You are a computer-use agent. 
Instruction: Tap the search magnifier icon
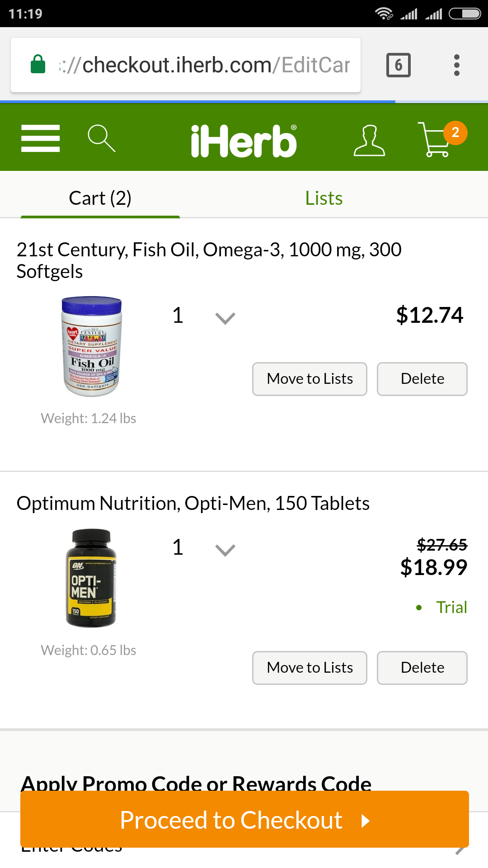tap(101, 138)
